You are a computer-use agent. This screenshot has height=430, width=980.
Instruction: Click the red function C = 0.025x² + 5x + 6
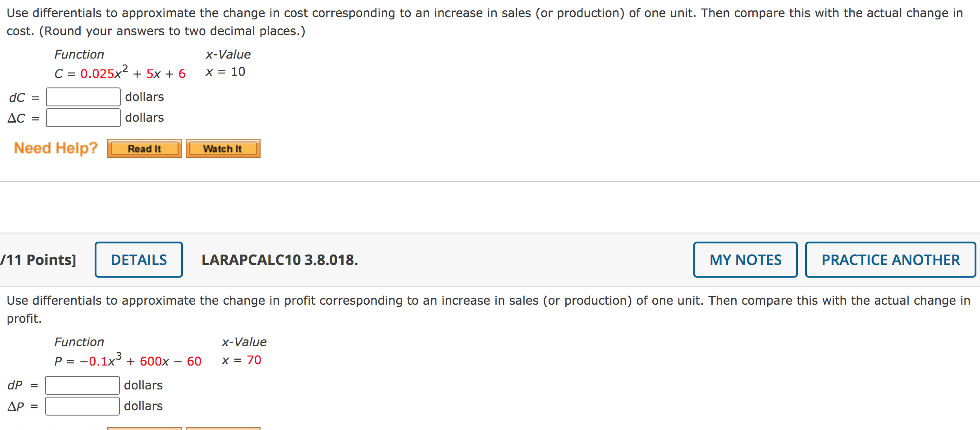click(119, 72)
